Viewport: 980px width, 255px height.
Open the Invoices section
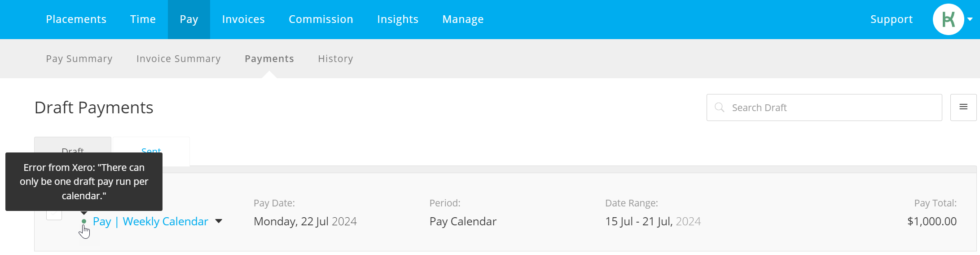[243, 19]
